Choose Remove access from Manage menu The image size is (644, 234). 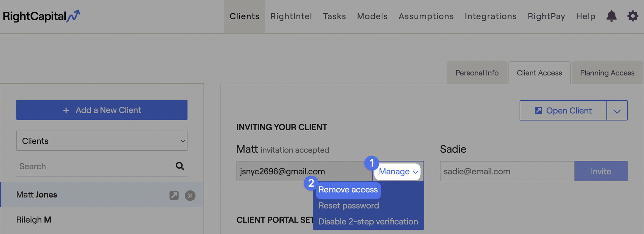(x=348, y=190)
